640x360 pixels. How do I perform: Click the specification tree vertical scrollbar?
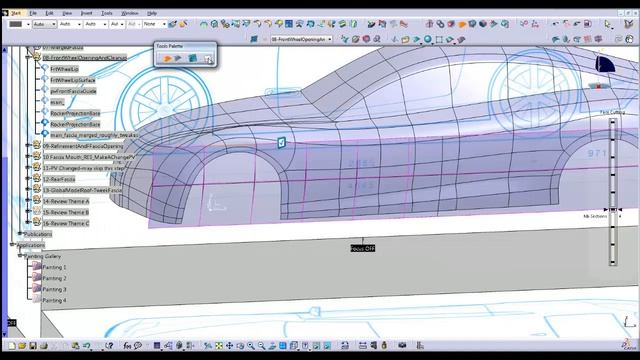[x=5, y=192]
